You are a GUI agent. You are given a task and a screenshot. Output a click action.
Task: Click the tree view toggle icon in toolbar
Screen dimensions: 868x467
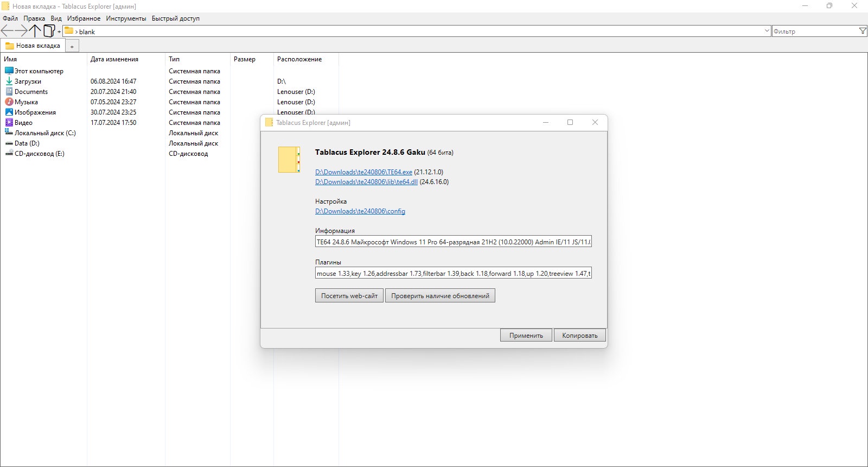tap(49, 31)
